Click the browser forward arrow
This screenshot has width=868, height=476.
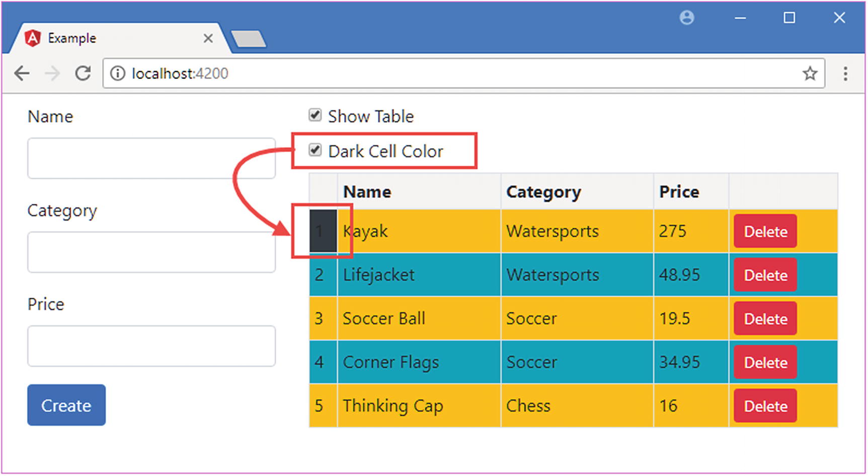coord(52,74)
